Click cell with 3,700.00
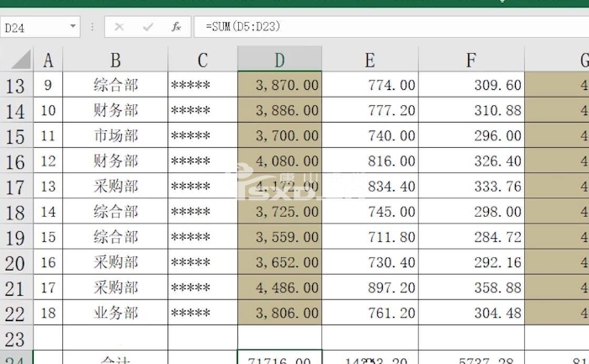This screenshot has height=364, width=589. pyautogui.click(x=280, y=136)
